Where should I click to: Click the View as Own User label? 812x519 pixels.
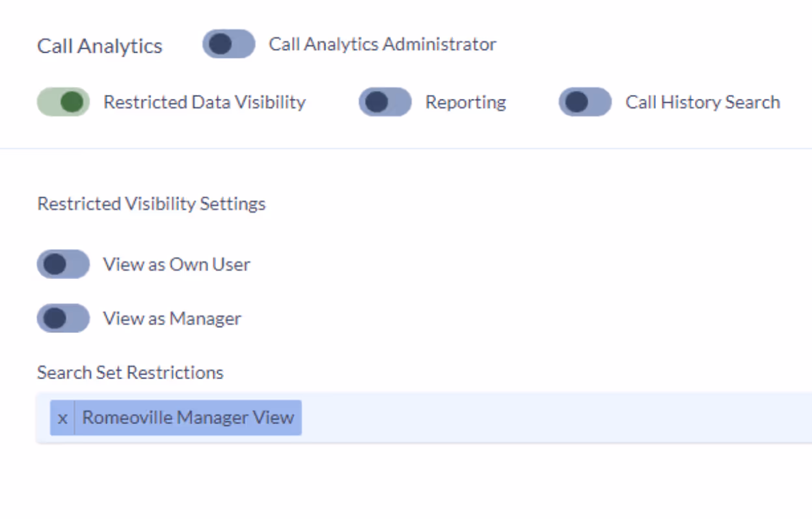(x=176, y=264)
